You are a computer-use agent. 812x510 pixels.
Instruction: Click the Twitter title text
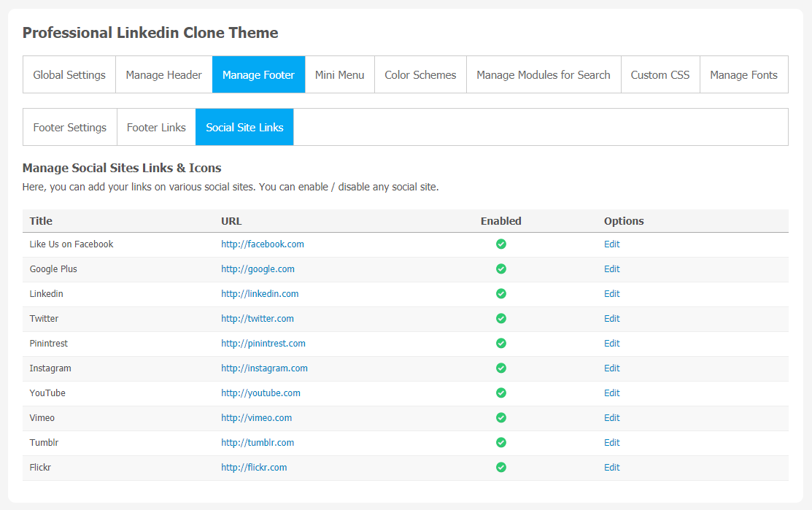pos(44,319)
